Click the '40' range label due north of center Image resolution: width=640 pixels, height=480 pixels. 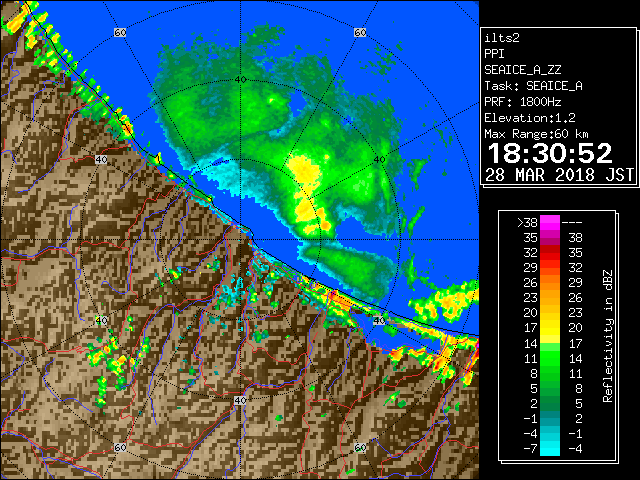240,80
